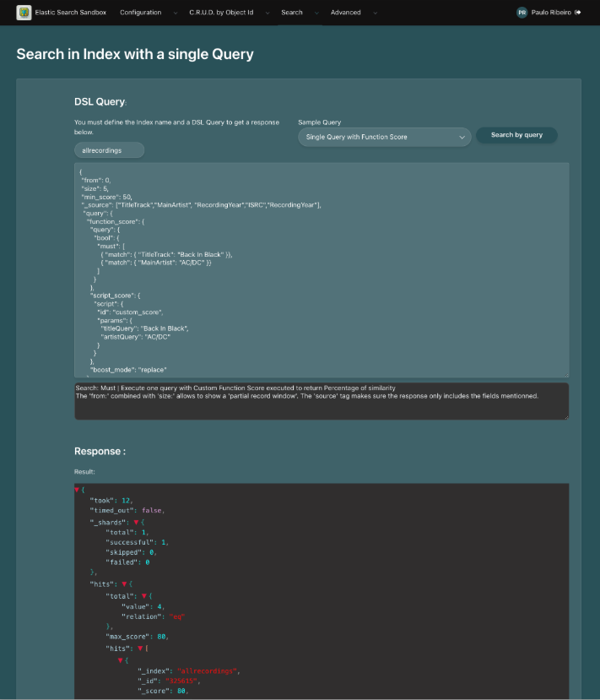
Task: Click the "took": 12 value
Action: pyautogui.click(x=126, y=501)
